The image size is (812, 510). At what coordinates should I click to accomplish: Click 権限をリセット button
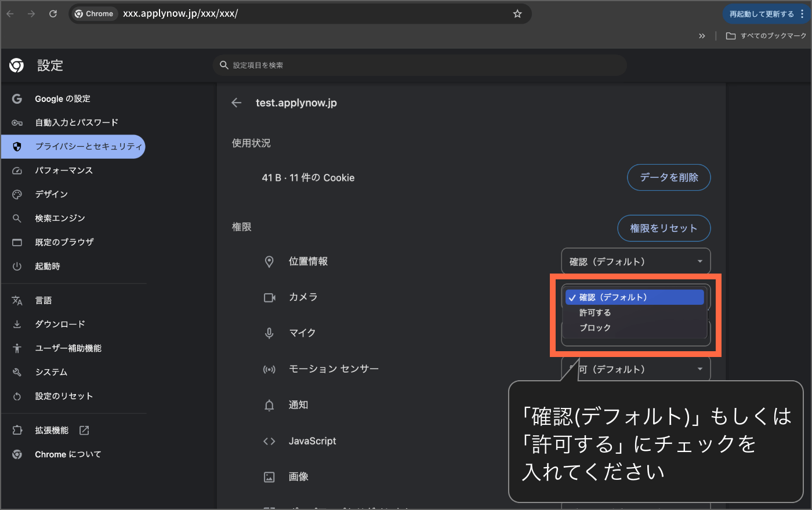pos(664,228)
